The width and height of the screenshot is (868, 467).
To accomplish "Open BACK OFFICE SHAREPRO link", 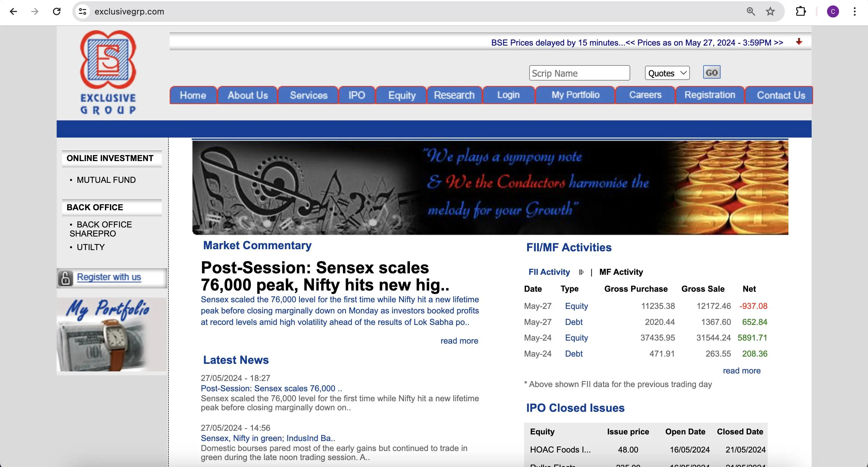I will click(x=101, y=229).
